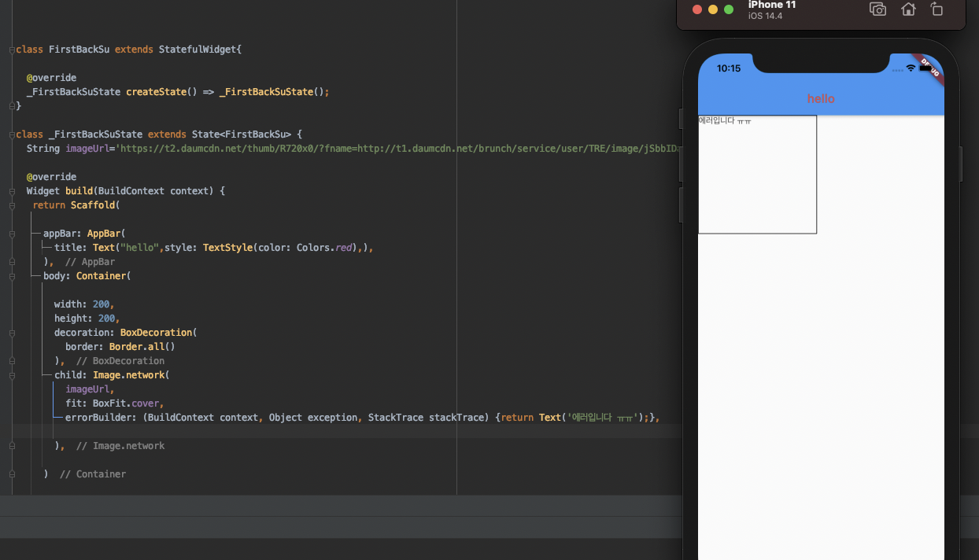979x560 pixels.
Task: Click the 'errorBuilder:' parameter name
Action: click(101, 418)
